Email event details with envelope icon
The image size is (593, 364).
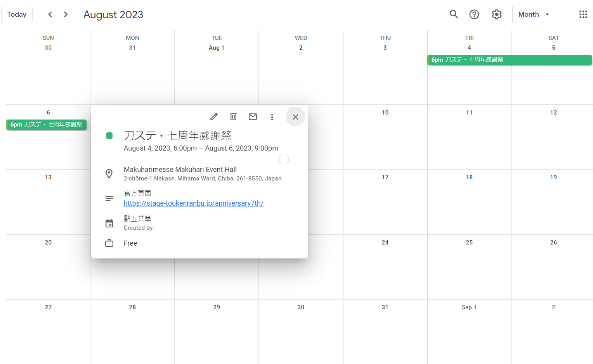pyautogui.click(x=253, y=117)
